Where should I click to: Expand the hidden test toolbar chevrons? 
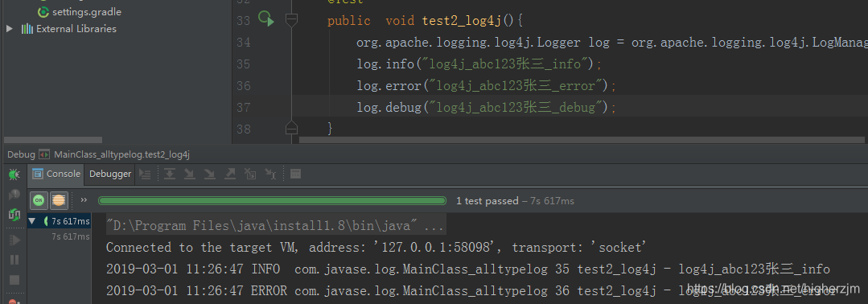click(84, 200)
